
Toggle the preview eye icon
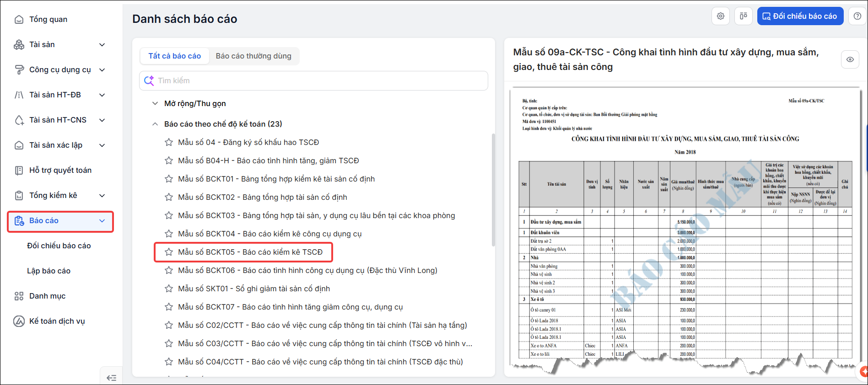850,59
